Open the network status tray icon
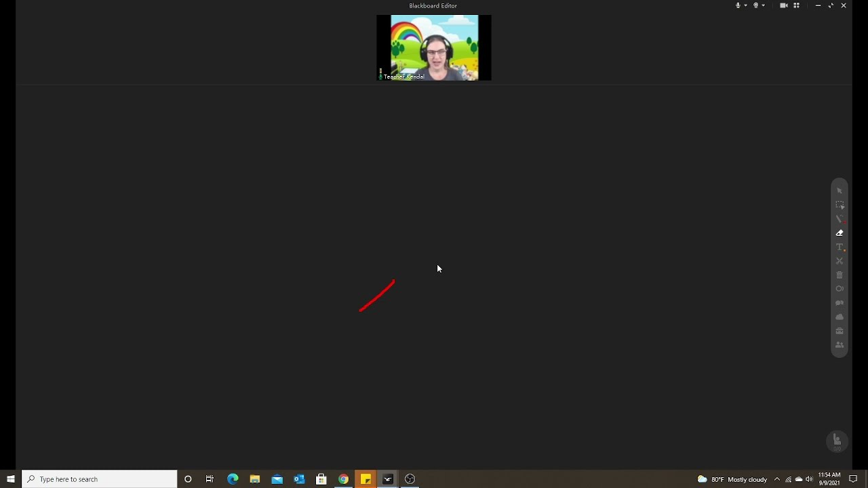This screenshot has height=488, width=868. coord(789,479)
